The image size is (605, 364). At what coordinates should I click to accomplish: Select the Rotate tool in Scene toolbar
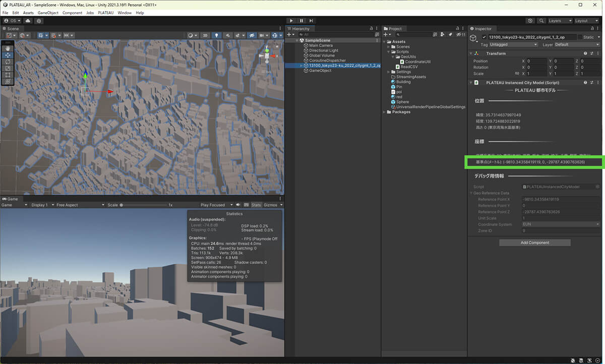point(8,62)
